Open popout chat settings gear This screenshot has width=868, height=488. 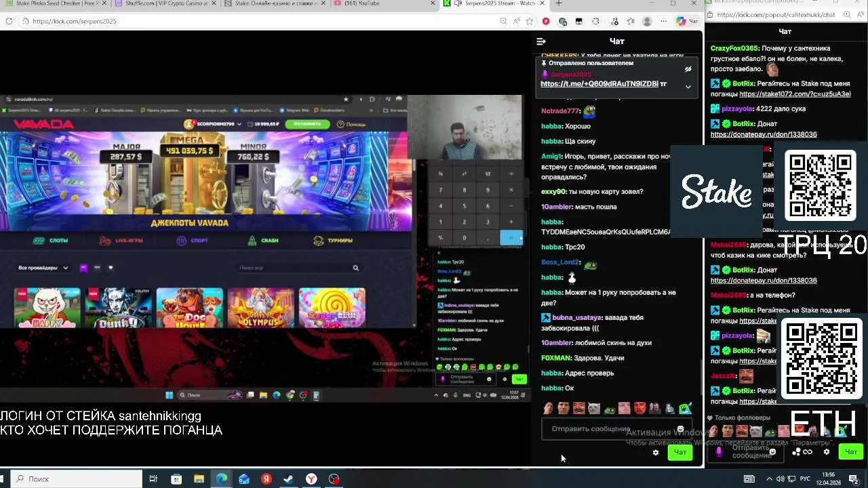coord(827,452)
